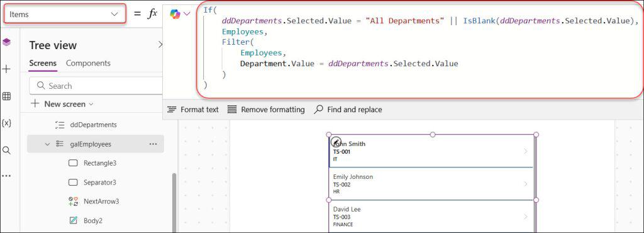Viewport: 644px width, 233px height.
Task: Close the Tree view pane
Action: [x=160, y=45]
